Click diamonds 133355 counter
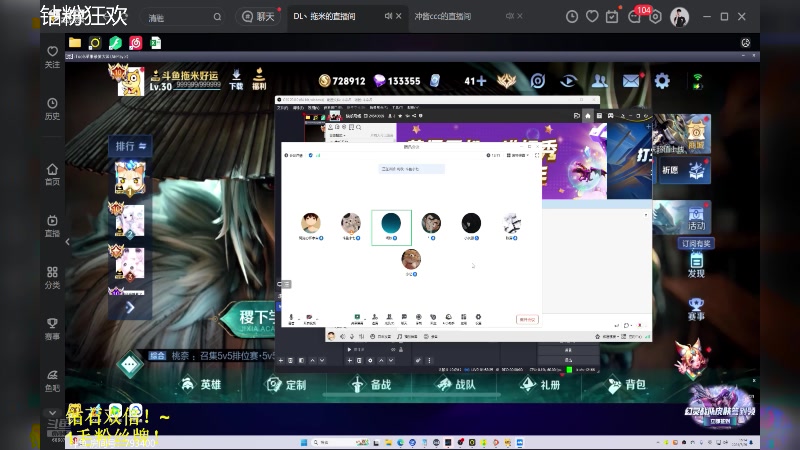The height and width of the screenshot is (450, 800). (x=397, y=81)
